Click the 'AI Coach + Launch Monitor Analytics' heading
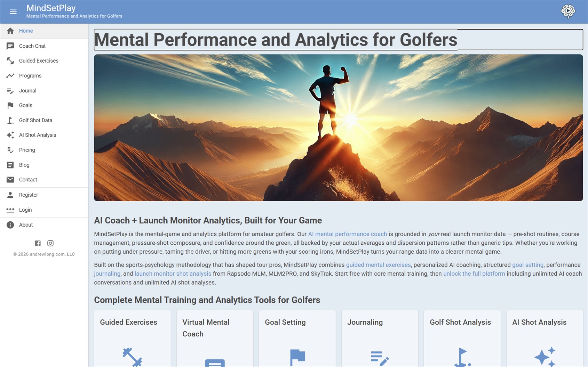Viewport: 588px width, 367px height. 208,220
